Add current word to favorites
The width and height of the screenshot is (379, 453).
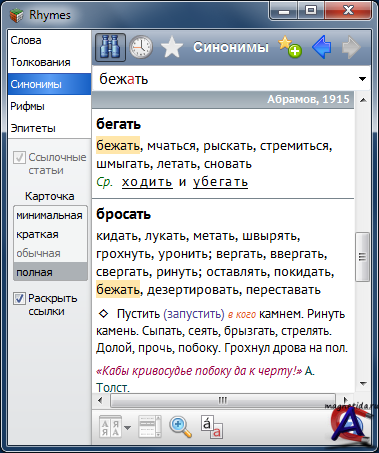[290, 47]
